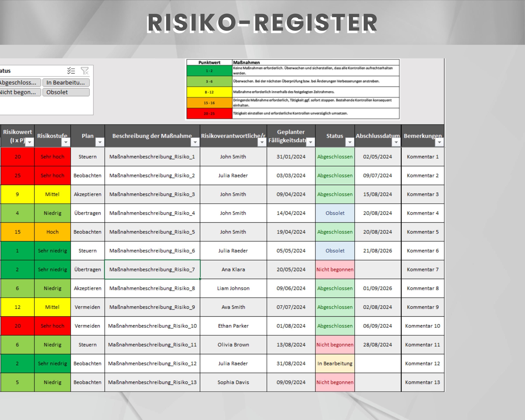Viewport: 525px width, 420px height.
Task: Open the Status column filter dropdown
Action: 350,142
